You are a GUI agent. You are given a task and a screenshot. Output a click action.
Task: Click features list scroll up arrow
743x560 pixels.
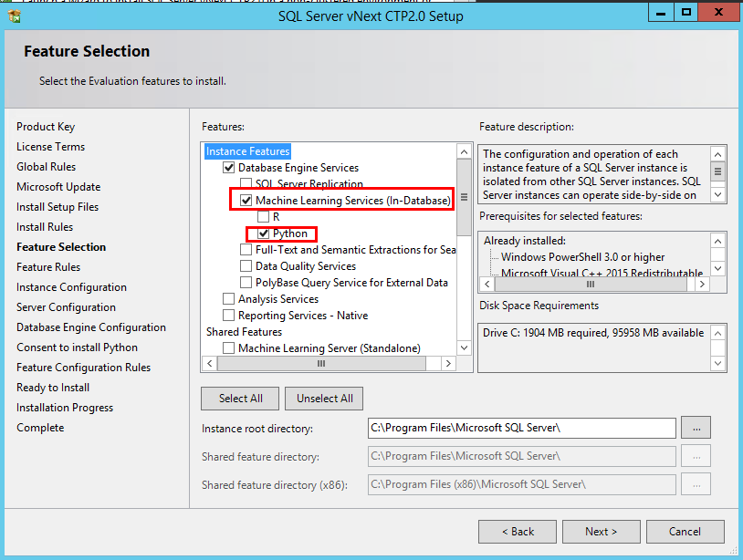pos(465,152)
